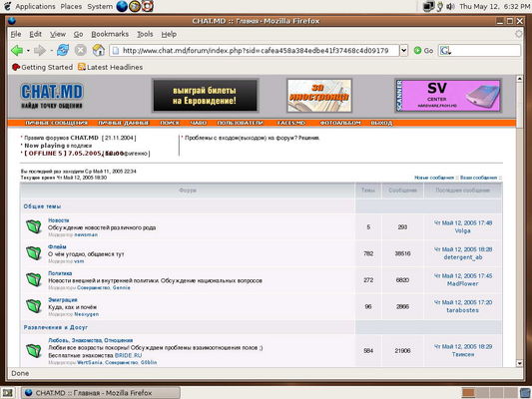Click the page scrollbar down arrow

519,363
